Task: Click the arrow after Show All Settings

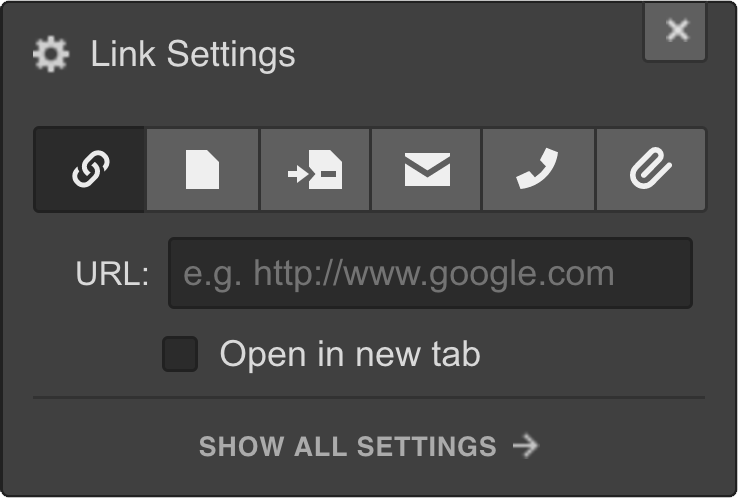Action: coord(526,446)
